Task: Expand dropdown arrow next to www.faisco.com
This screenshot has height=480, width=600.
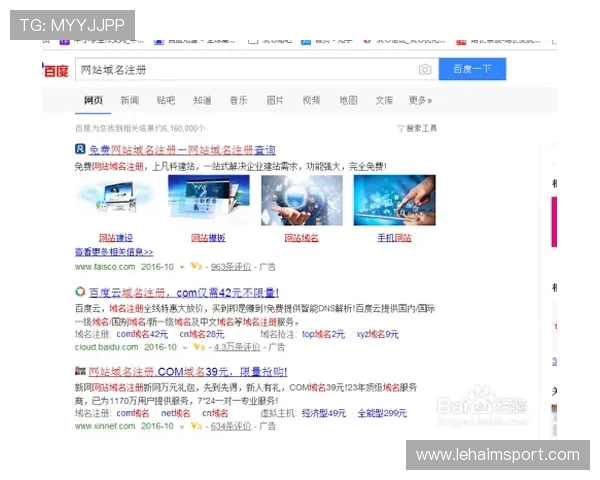Action: 182,267
